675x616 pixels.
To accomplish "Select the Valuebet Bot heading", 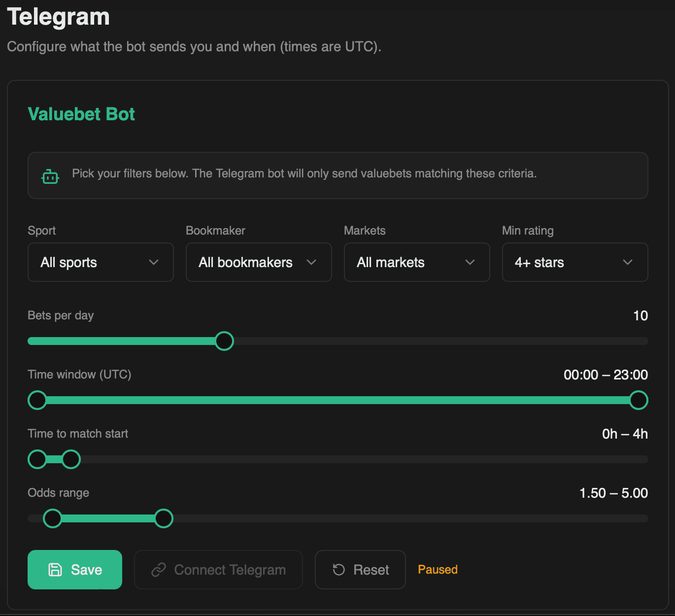I will tap(81, 114).
